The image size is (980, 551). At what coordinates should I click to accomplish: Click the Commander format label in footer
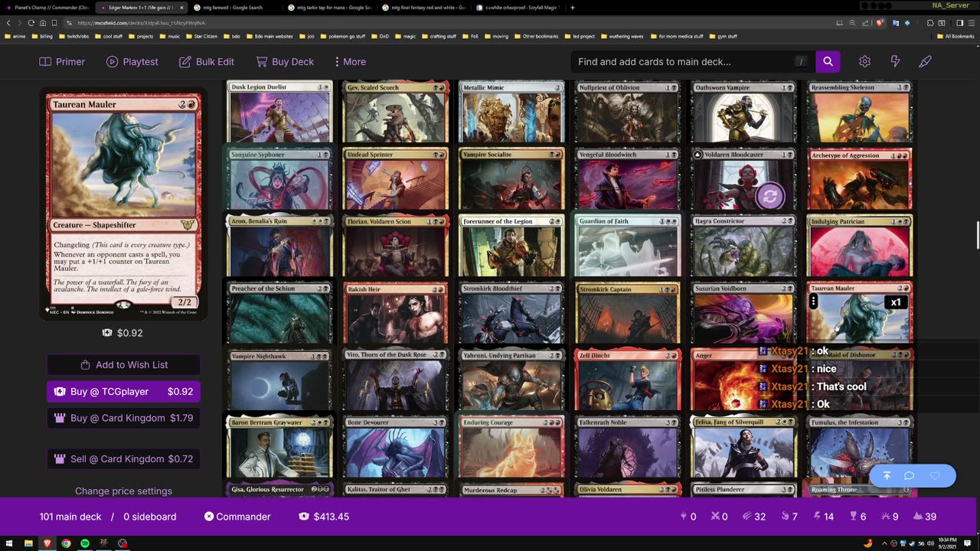(237, 517)
